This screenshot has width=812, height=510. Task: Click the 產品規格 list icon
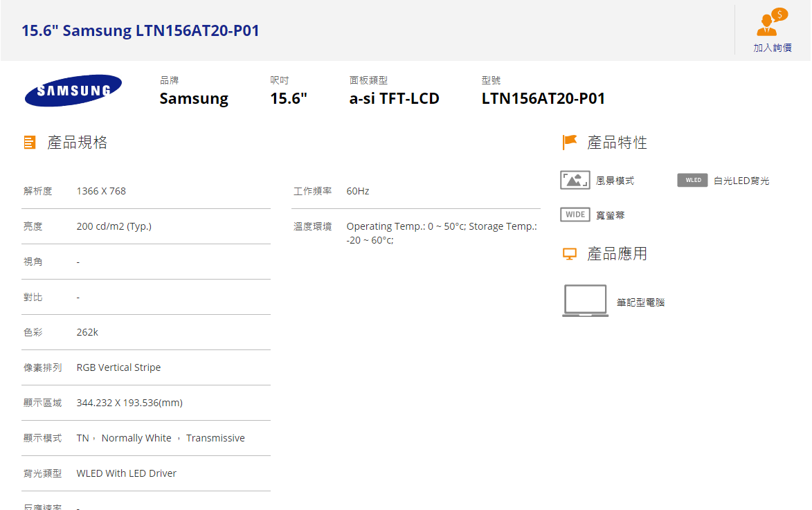[x=30, y=143]
